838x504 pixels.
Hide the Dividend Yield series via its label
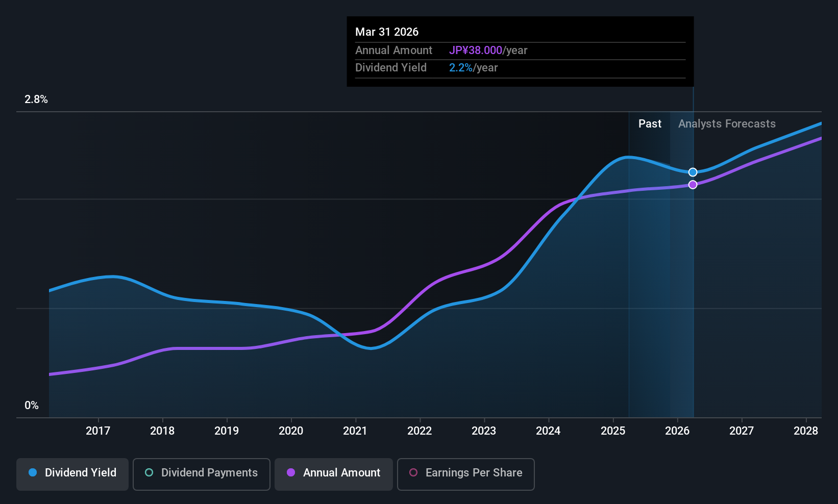pyautogui.click(x=81, y=473)
